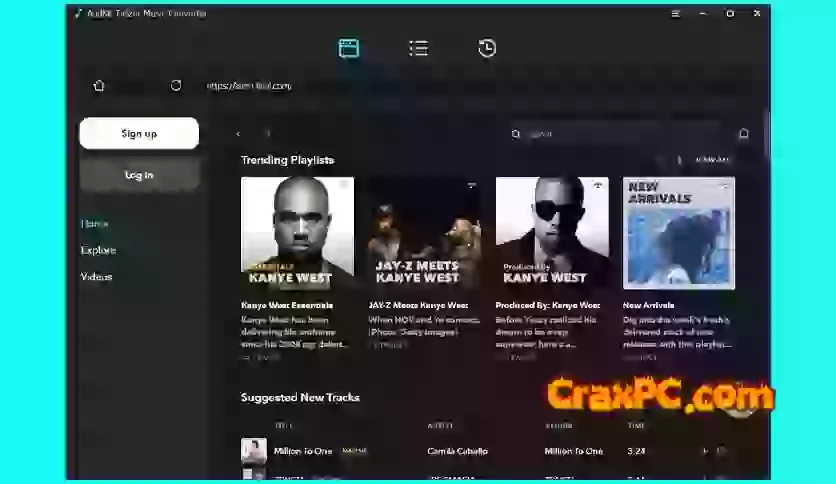
Task: Open the notifications bell icon
Action: (x=744, y=133)
